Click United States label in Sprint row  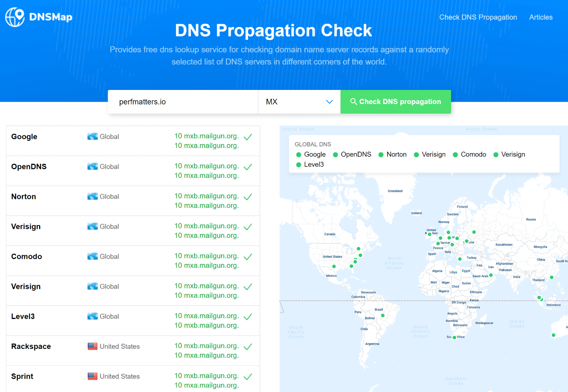(x=120, y=376)
